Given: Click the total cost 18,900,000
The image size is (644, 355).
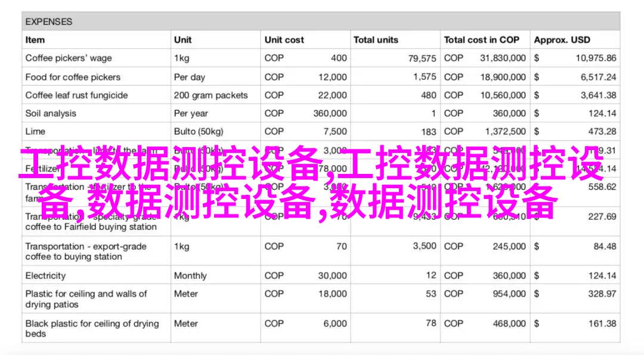Looking at the screenshot, I should pyautogui.click(x=503, y=77).
